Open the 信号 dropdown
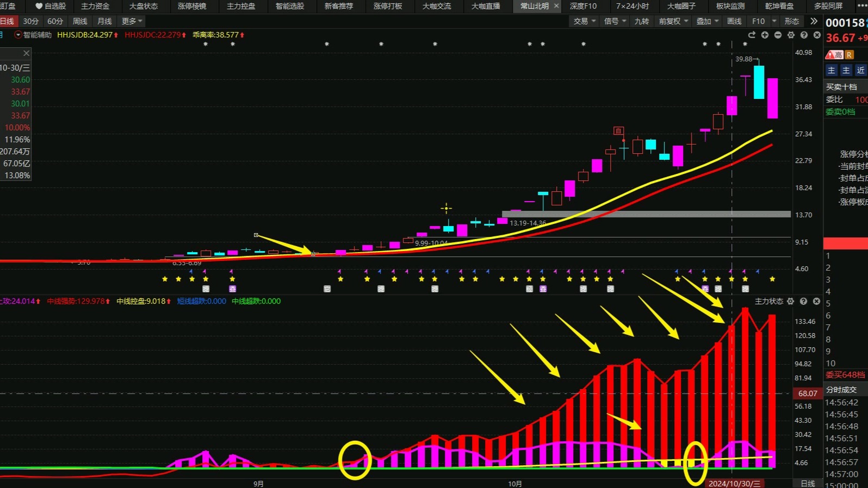868x488 pixels. (x=615, y=21)
